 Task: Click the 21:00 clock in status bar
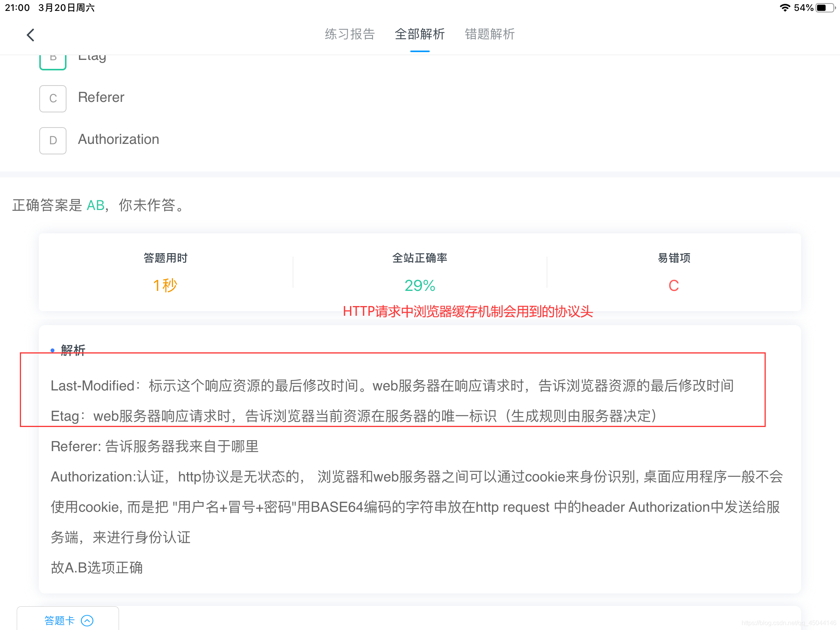(17, 8)
